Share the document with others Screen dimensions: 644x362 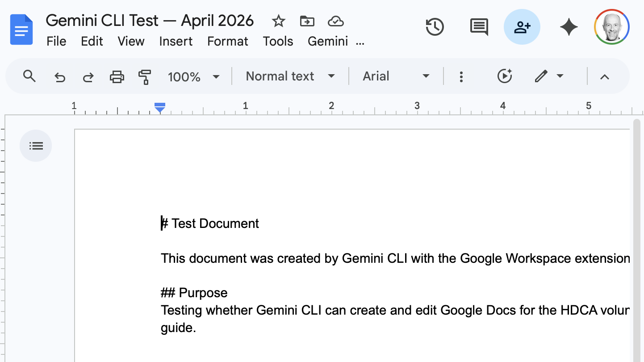click(x=522, y=27)
